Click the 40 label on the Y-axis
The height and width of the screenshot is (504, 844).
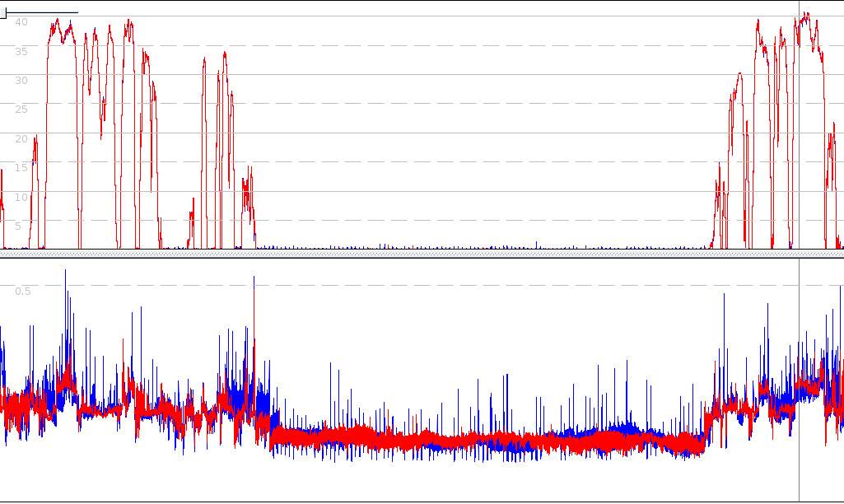21,22
